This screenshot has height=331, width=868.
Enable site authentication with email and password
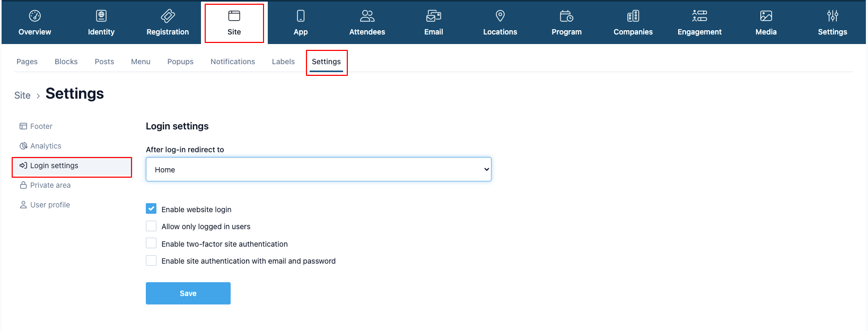click(x=151, y=260)
